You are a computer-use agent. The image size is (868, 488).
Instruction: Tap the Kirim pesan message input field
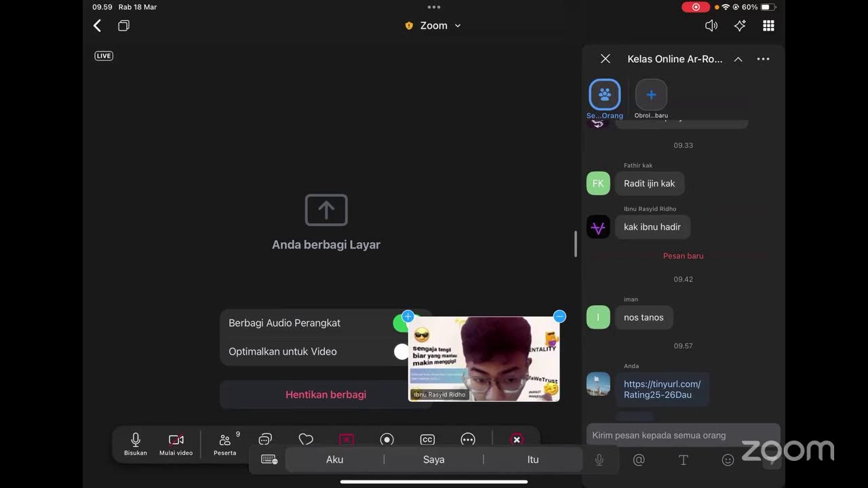(x=684, y=435)
